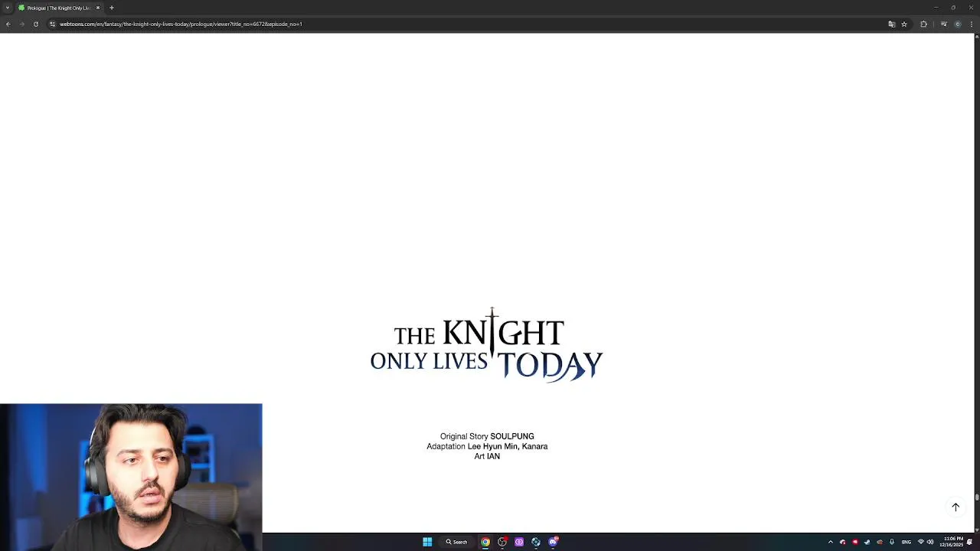Open Google Chrome from the taskbar

click(x=485, y=542)
